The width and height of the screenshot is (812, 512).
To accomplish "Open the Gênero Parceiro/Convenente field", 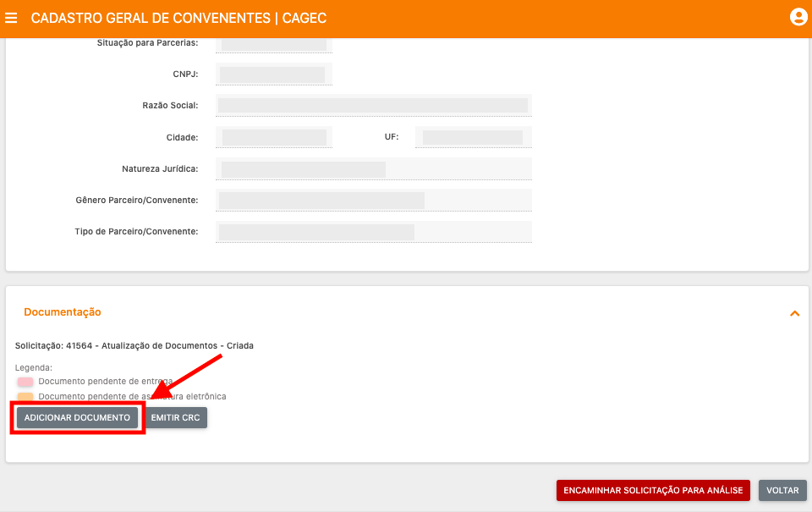I will point(373,201).
